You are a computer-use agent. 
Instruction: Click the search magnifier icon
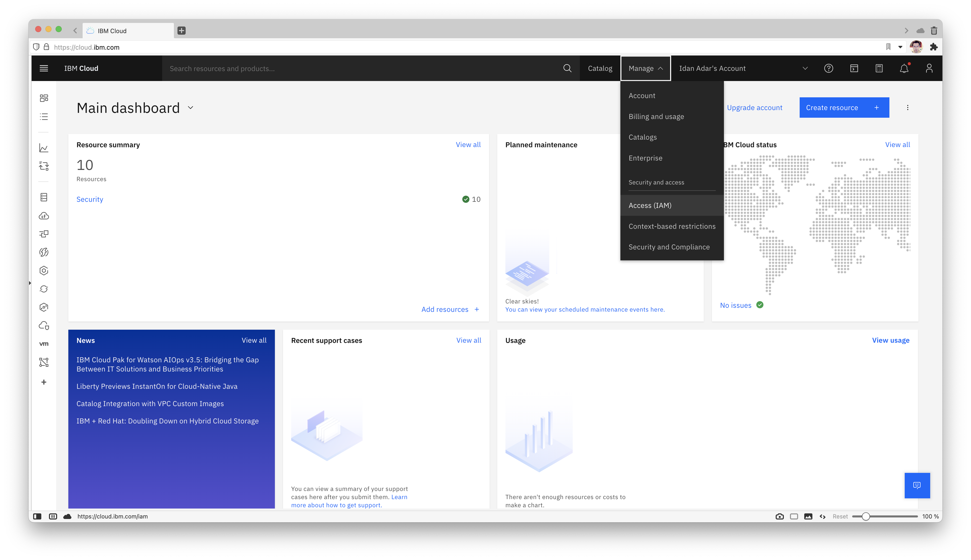567,68
